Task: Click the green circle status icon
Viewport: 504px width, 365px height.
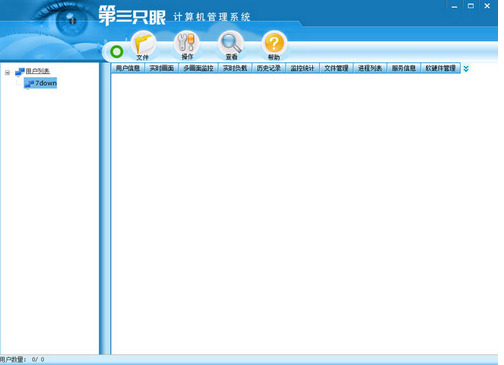Action: point(117,52)
